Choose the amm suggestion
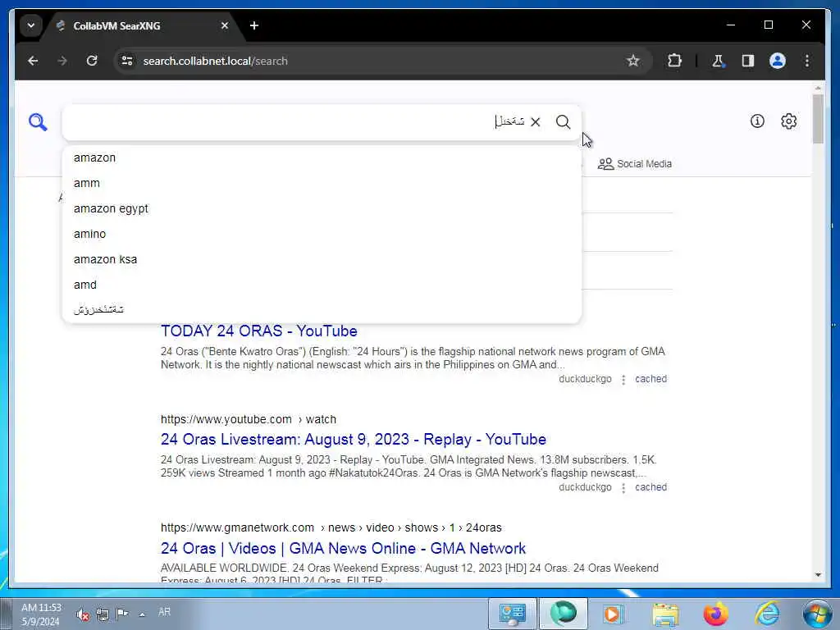This screenshot has height=630, width=840. [322, 183]
